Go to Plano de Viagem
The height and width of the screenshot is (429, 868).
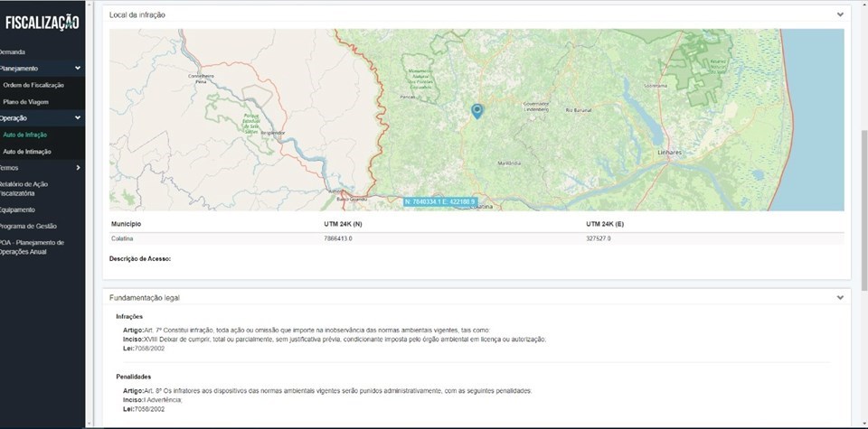(x=26, y=102)
